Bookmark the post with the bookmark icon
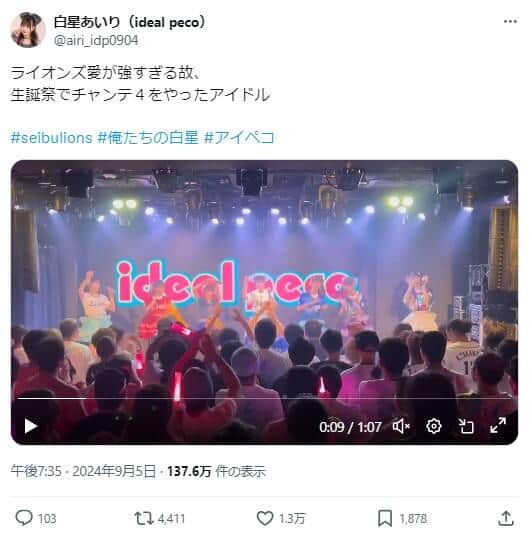The image size is (530, 536). 385,518
